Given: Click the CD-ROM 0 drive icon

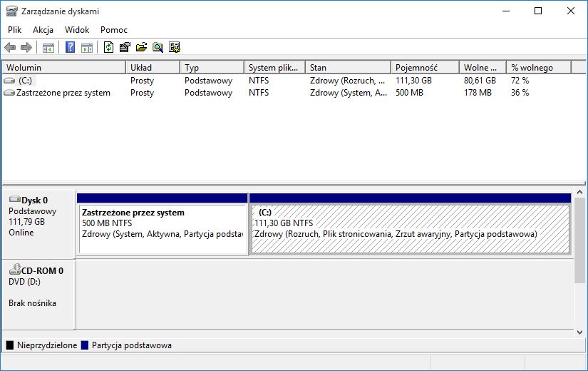Looking at the screenshot, I should (x=15, y=269).
